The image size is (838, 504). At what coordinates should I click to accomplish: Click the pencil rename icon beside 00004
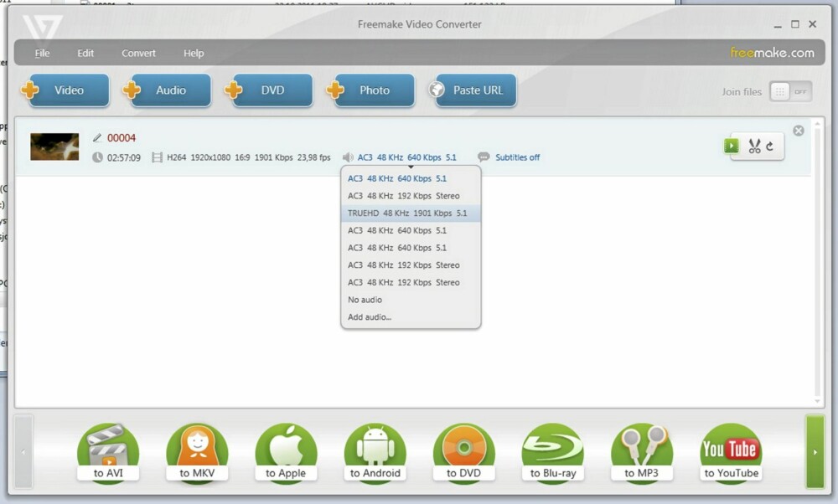click(x=97, y=138)
